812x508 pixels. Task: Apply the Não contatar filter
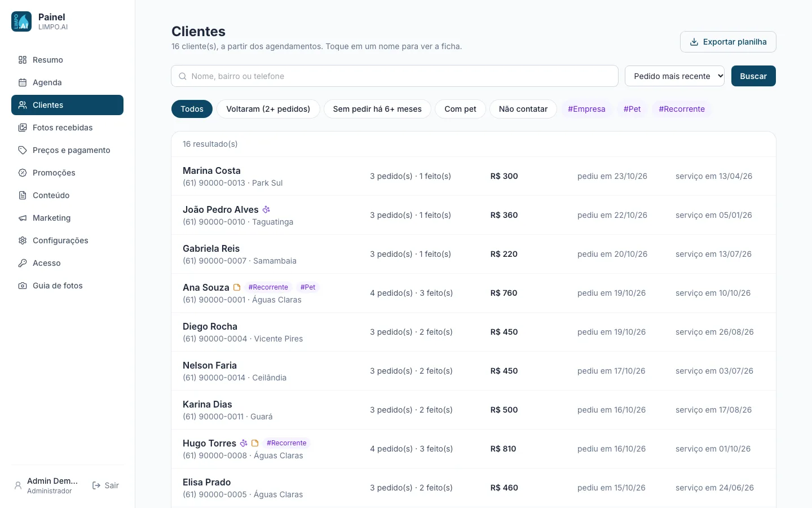point(523,109)
